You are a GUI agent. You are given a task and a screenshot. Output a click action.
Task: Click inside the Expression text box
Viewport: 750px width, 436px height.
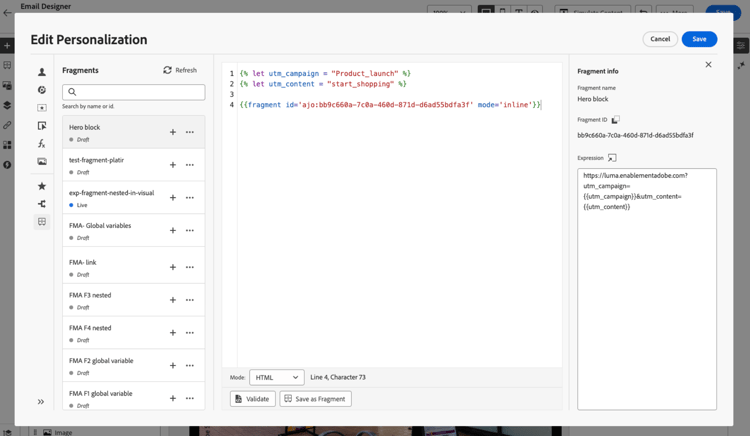click(647, 289)
